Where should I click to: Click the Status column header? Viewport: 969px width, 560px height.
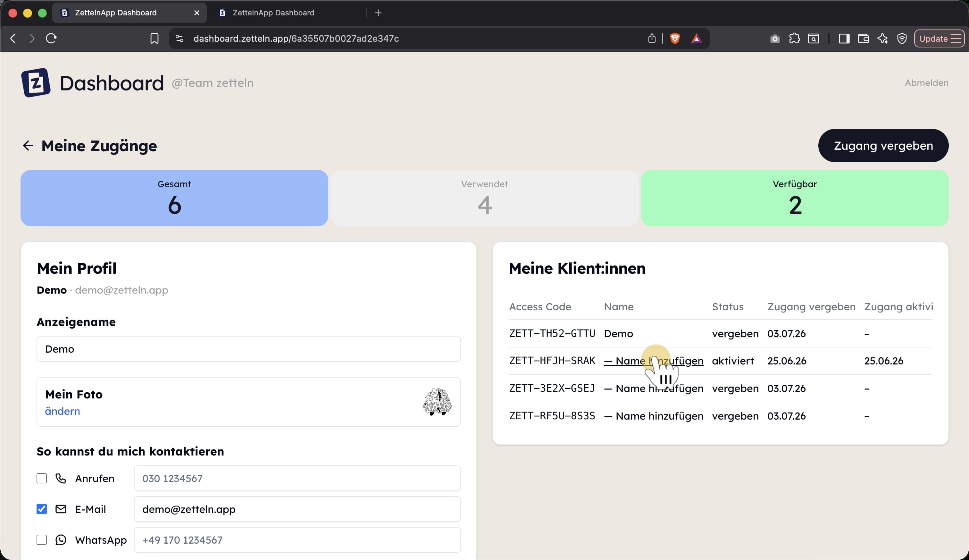pyautogui.click(x=728, y=306)
